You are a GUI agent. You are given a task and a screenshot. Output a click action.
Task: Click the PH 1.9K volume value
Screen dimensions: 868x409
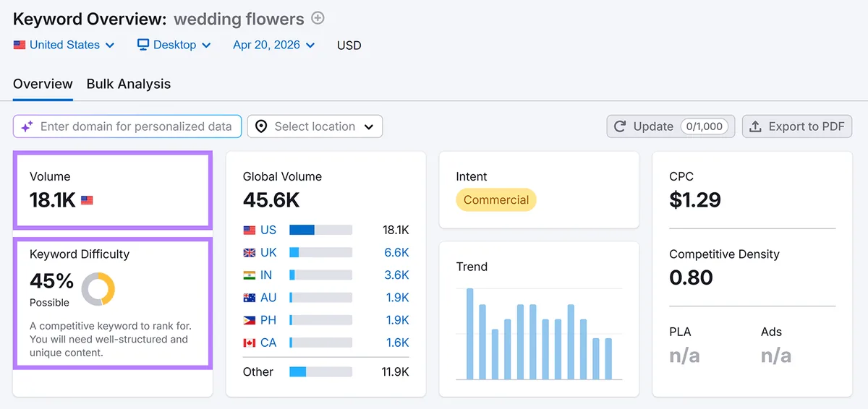click(x=397, y=319)
